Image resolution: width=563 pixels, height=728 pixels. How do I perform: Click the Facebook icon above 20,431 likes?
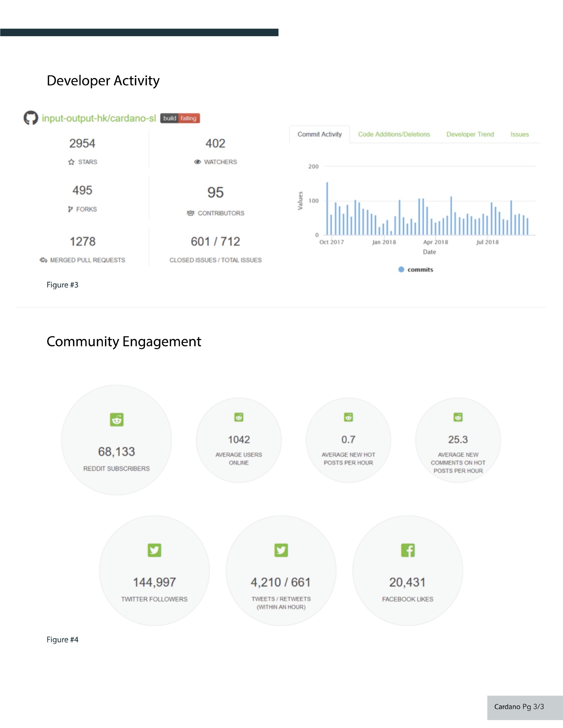click(408, 550)
